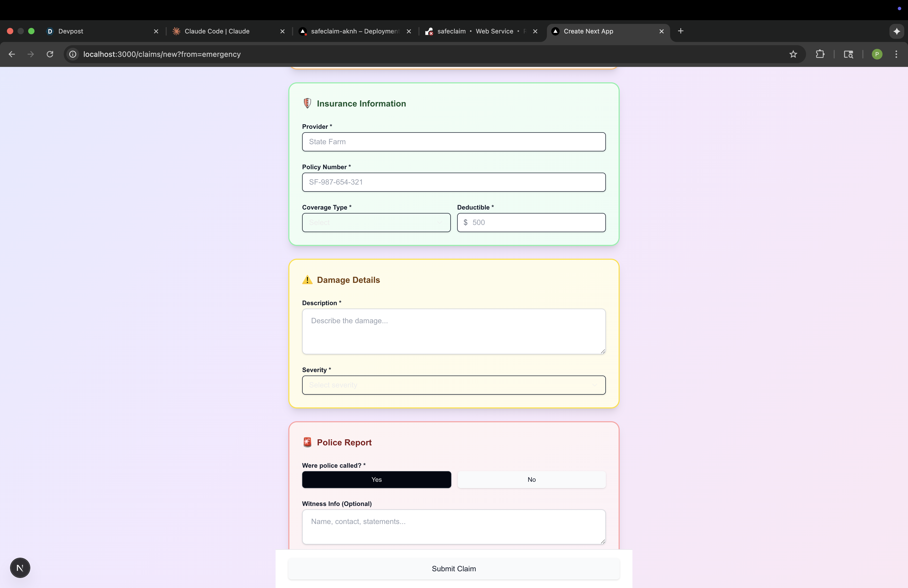Viewport: 908px width, 588px height.
Task: Click the browser back arrow icon
Action: [12, 54]
